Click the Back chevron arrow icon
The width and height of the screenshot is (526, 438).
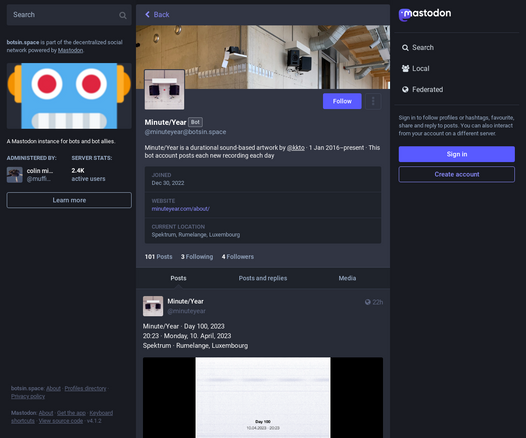pyautogui.click(x=147, y=14)
